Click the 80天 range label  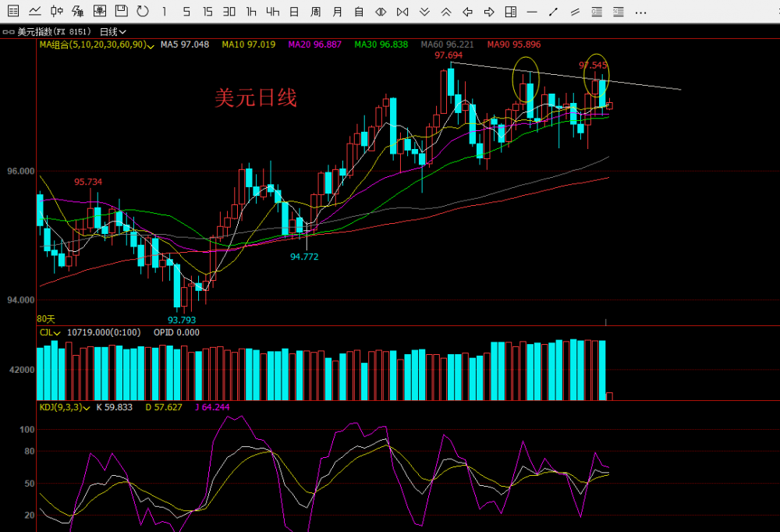[46, 319]
